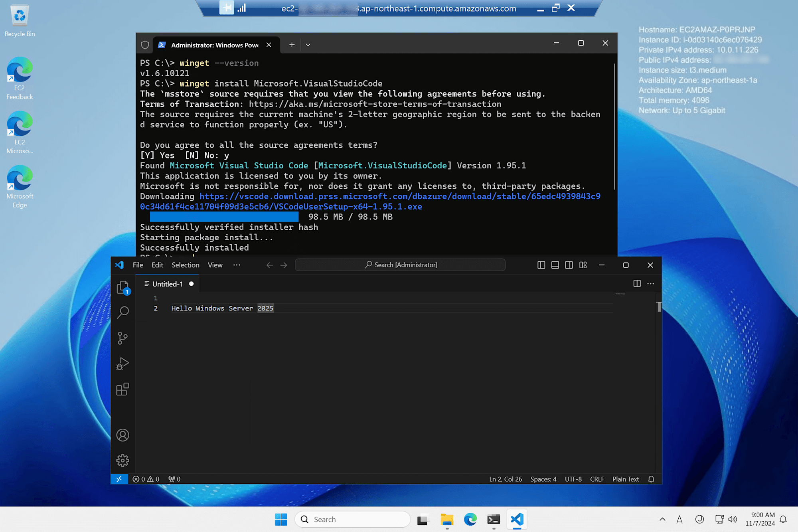Open the EC2 Feedback desktop shortcut

click(x=20, y=78)
